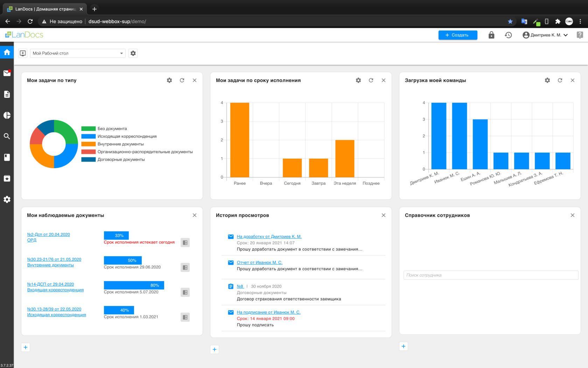
Task: Click the 80% progress bar
Action: [x=134, y=285]
